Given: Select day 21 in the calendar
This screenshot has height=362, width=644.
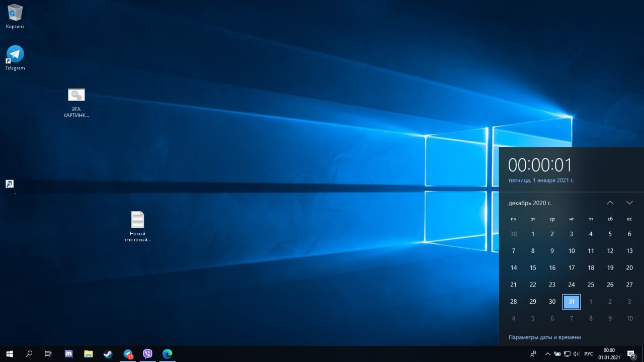Looking at the screenshot, I should [x=514, y=285].
